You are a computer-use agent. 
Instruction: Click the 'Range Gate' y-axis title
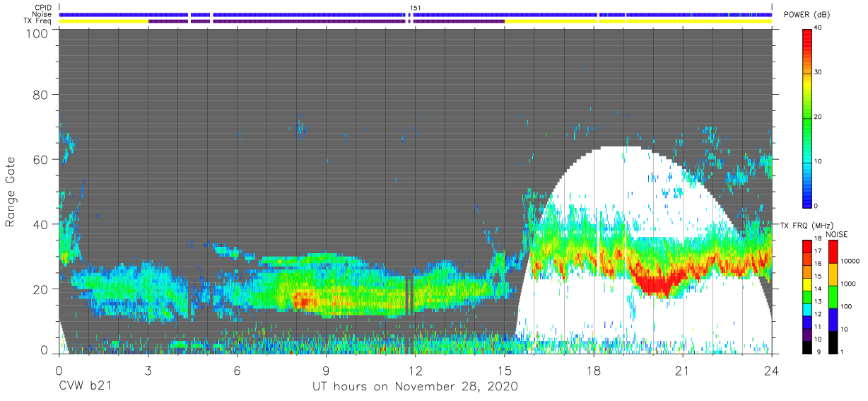point(11,192)
